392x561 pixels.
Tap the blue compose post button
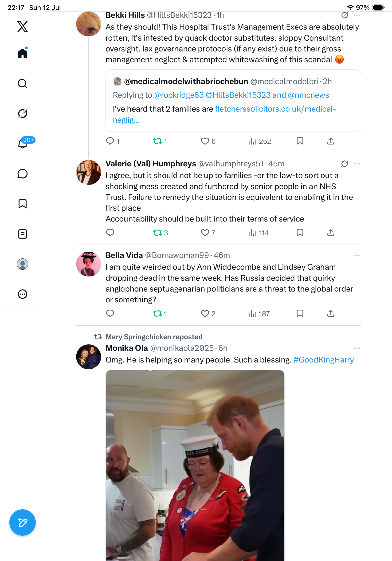23,522
